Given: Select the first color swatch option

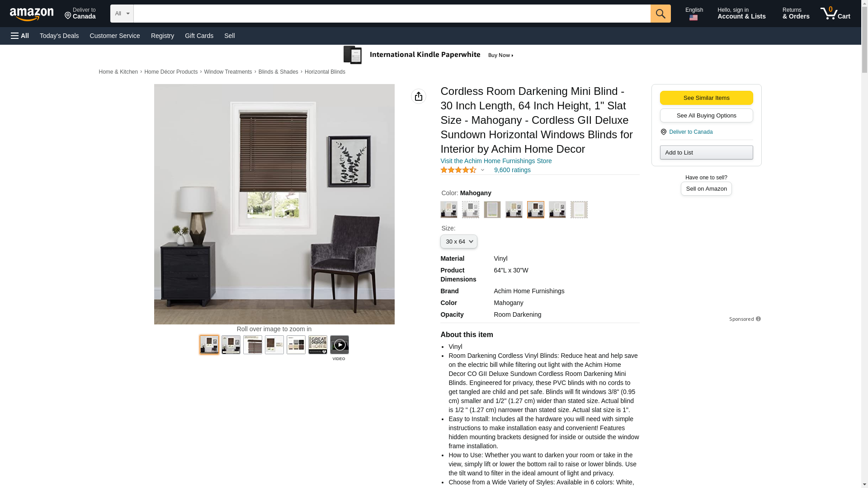Looking at the screenshot, I should pos(449,210).
